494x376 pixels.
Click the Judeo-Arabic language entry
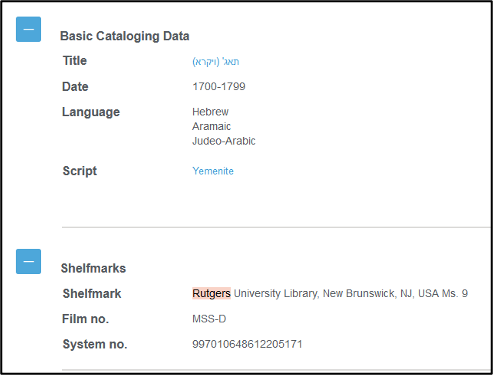click(x=224, y=141)
